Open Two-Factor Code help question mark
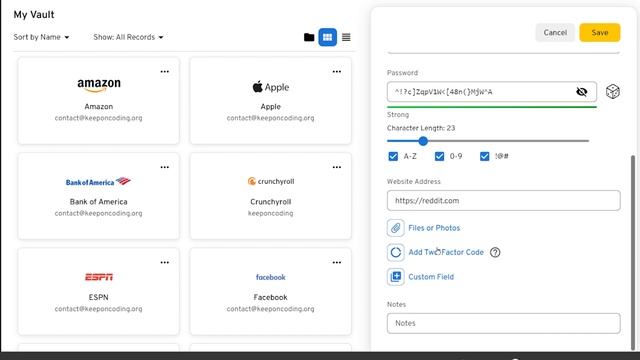Image resolution: width=640 pixels, height=360 pixels. 495,252
